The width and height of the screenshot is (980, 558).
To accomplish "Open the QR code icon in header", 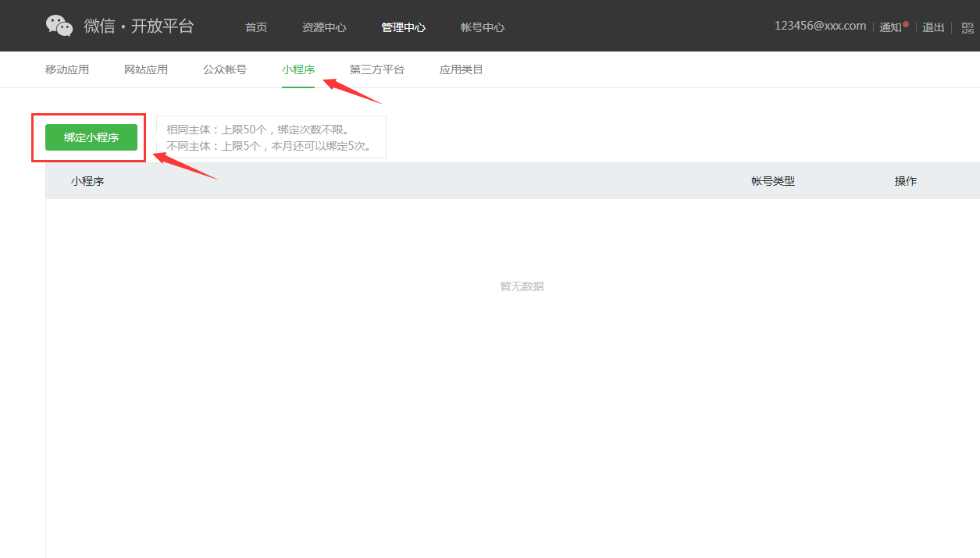I will [968, 27].
